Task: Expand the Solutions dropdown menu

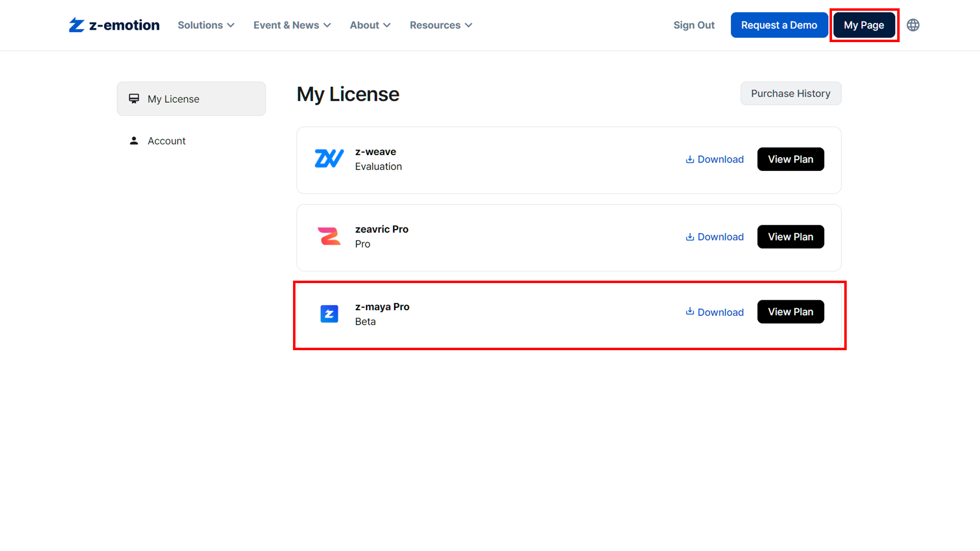Action: [206, 25]
